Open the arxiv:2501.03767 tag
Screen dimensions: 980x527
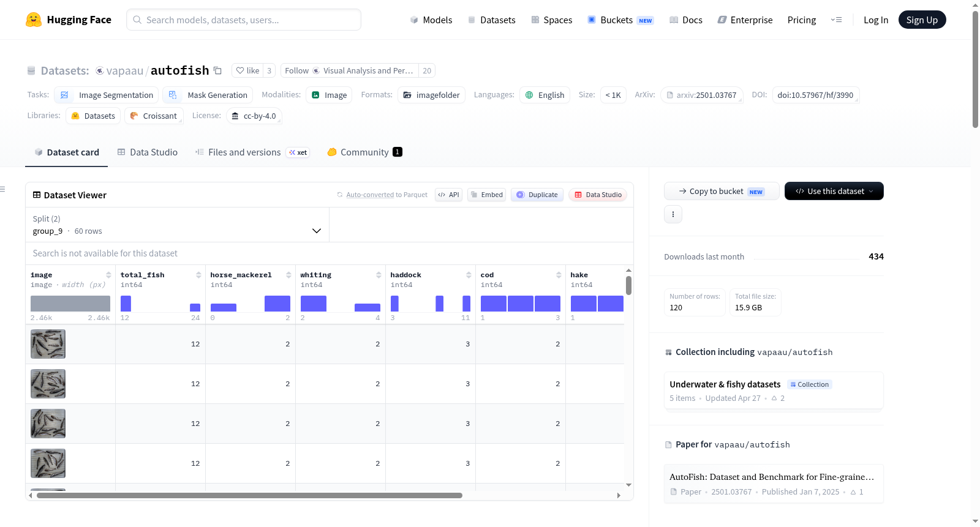[x=702, y=95]
